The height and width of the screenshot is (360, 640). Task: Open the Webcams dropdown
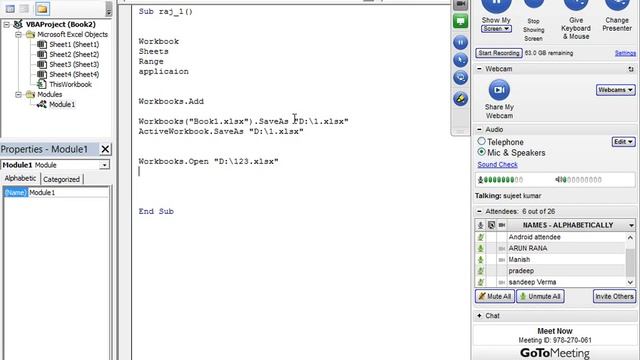(x=616, y=90)
